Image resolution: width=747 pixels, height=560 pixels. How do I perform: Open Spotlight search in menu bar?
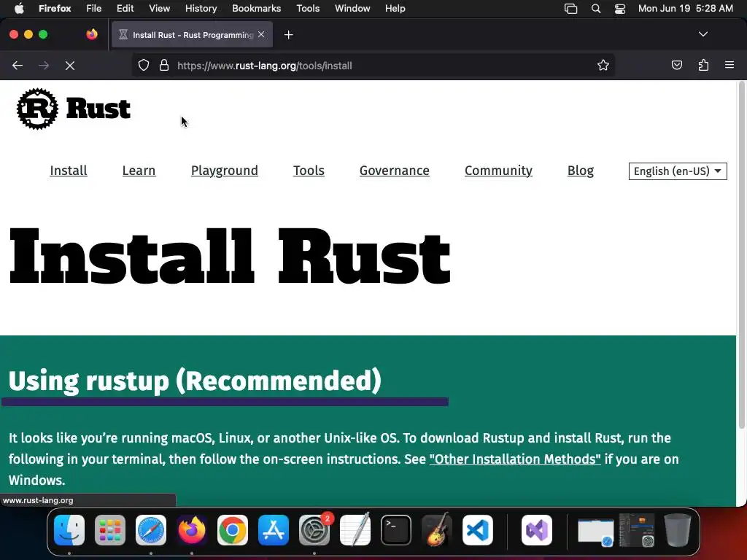point(596,8)
